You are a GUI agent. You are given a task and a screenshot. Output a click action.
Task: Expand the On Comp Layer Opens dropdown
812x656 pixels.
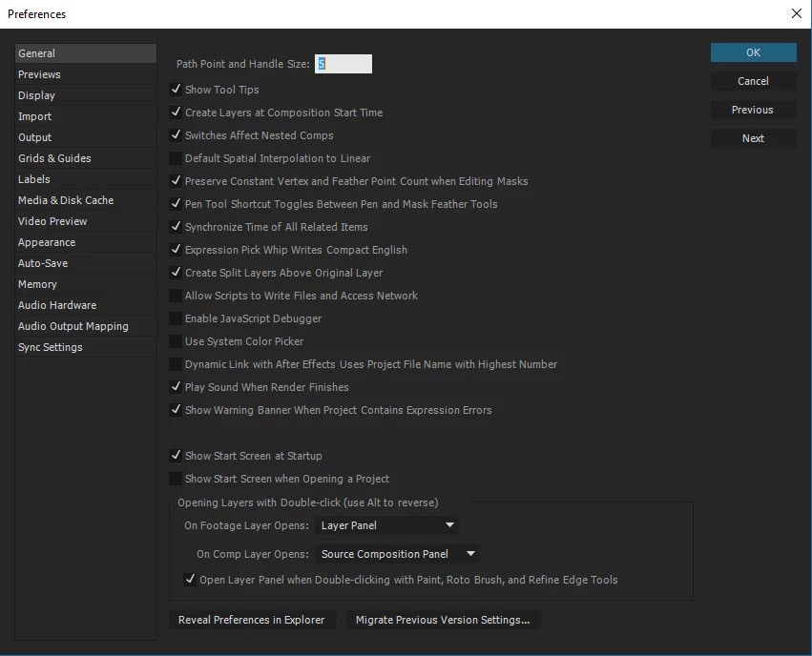tap(397, 554)
